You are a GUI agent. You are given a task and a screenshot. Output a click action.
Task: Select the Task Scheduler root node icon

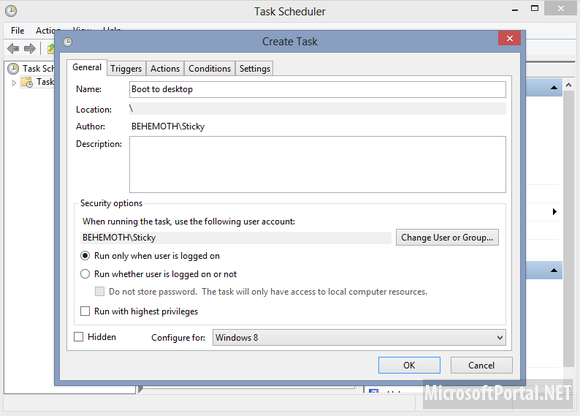point(13,68)
